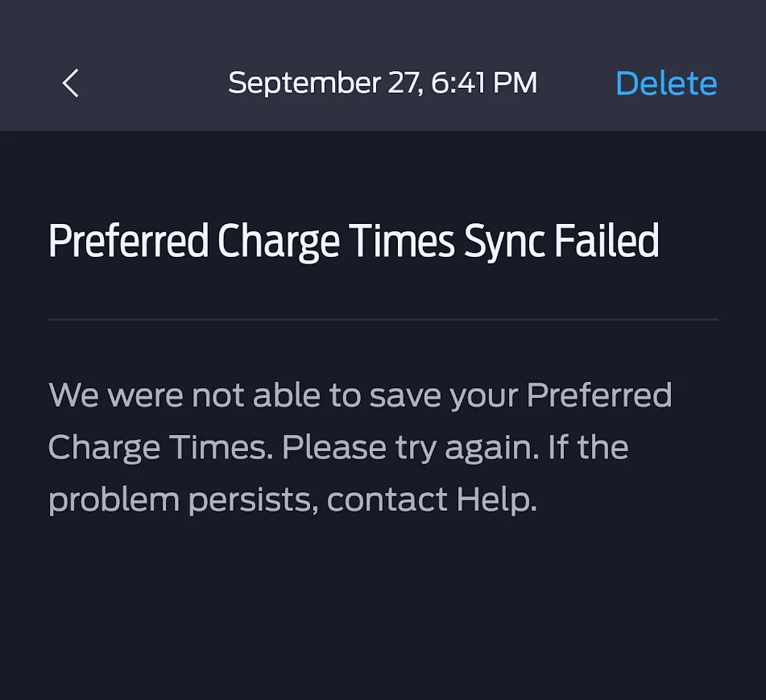Tap the word contact in the message

[x=387, y=500]
